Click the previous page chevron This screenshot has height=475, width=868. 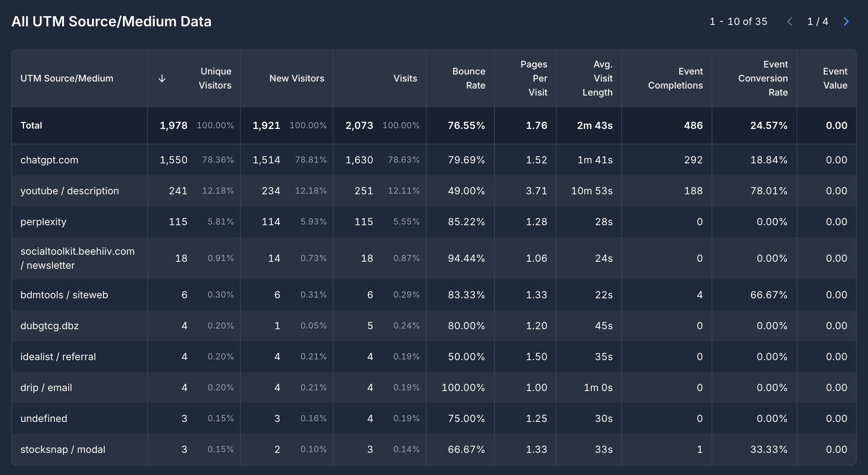[x=790, y=22]
